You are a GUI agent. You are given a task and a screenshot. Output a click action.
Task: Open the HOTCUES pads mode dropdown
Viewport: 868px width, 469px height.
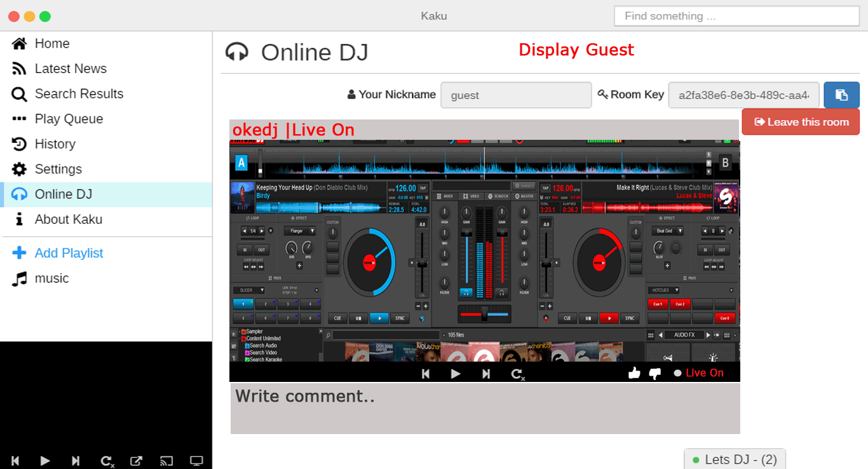663,290
